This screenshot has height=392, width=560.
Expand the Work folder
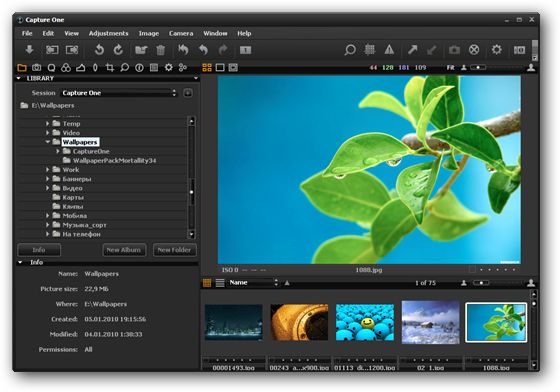coord(48,170)
